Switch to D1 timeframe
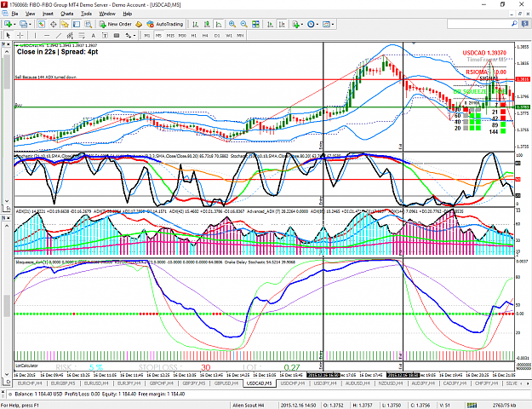The height and width of the screenshot is (409, 532). tap(217, 35)
